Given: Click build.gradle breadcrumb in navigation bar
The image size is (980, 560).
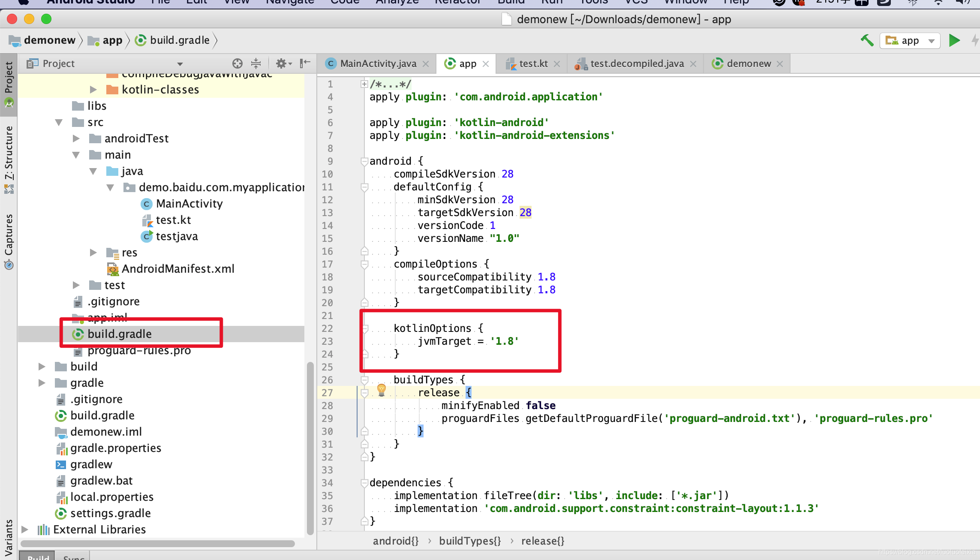Looking at the screenshot, I should pyautogui.click(x=172, y=40).
